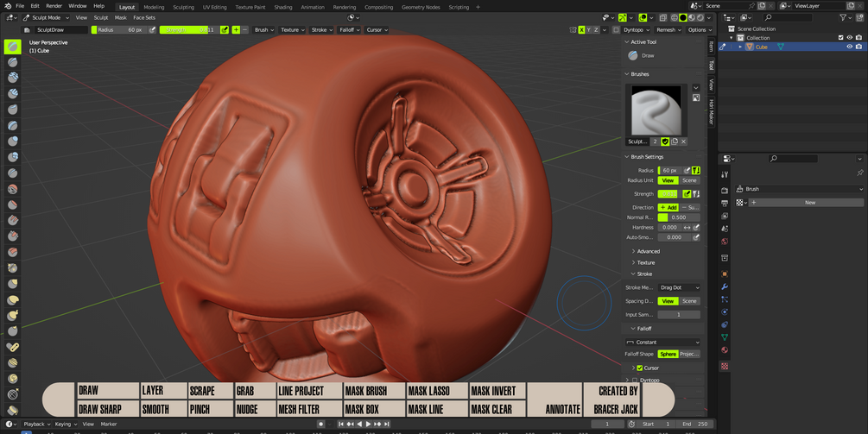Open the Dyntopo dropdown in the header
Viewport: 868px width, 434px height.
pyautogui.click(x=636, y=30)
